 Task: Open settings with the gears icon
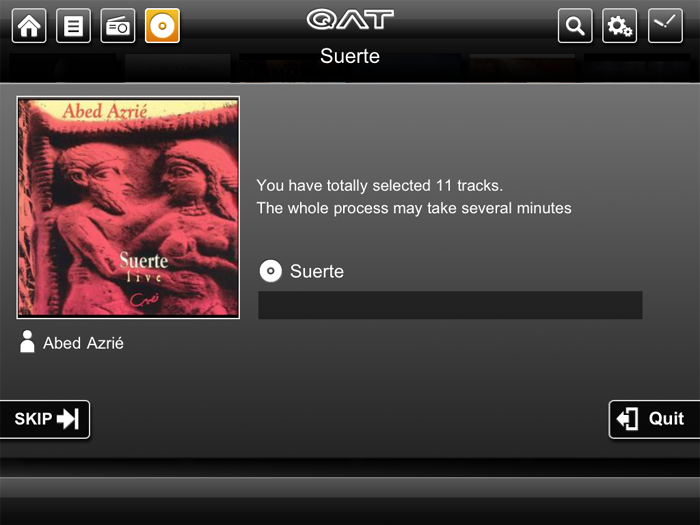click(620, 26)
